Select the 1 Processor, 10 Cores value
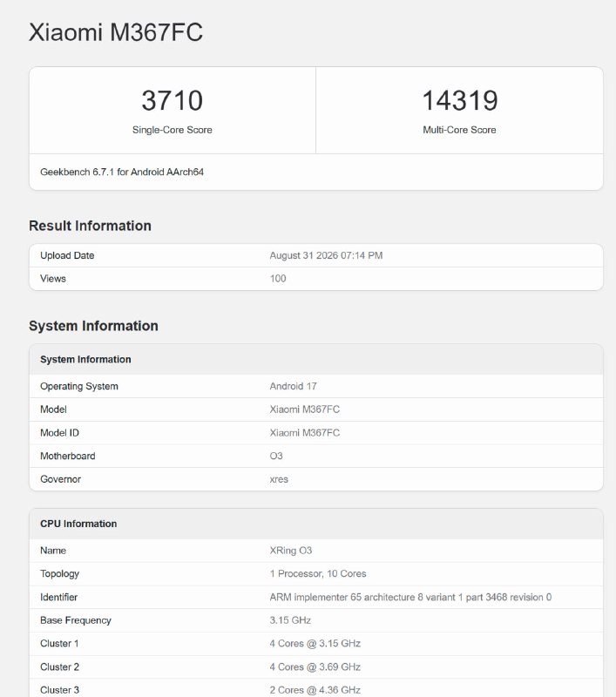Screen dimensions: 616x697 pyautogui.click(x=318, y=574)
